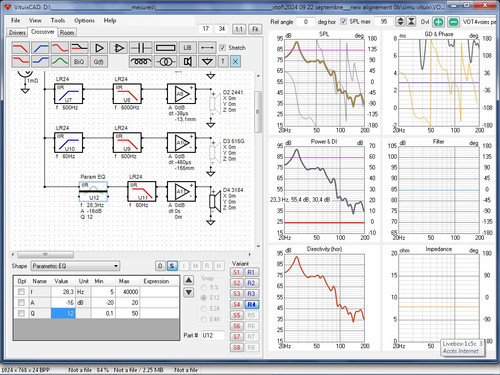Switch to the Room tab
500x375 pixels.
(67, 32)
